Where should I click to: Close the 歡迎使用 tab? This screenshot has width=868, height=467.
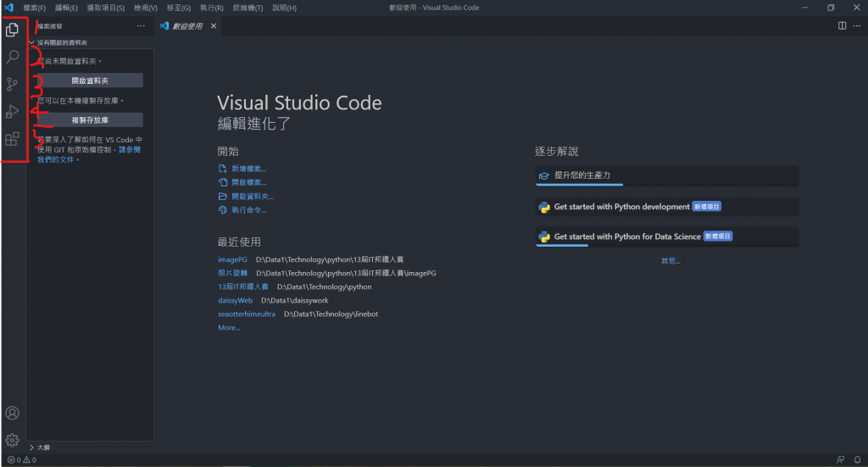coord(214,26)
